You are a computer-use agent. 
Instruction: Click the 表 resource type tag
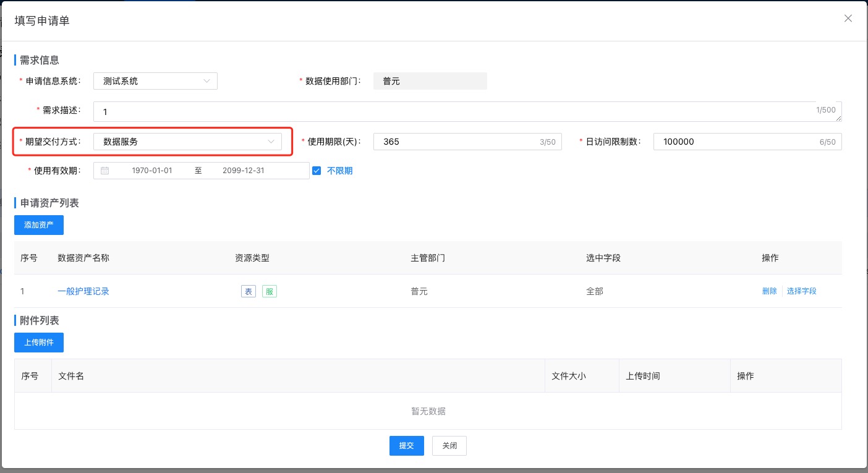point(248,291)
